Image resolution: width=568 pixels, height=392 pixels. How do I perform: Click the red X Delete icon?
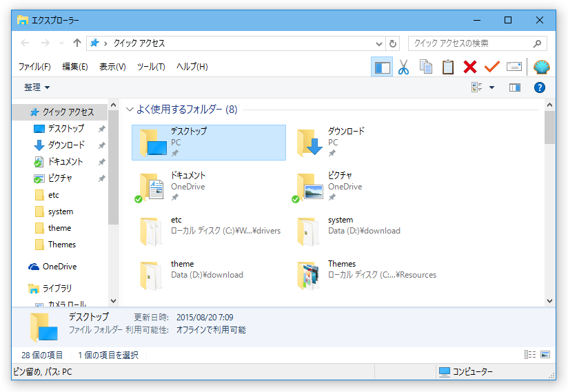click(470, 67)
